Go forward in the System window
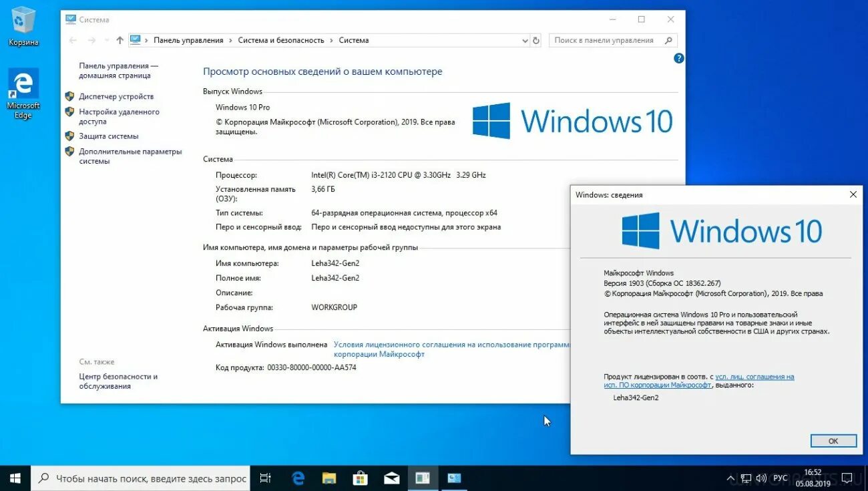The height and width of the screenshot is (491, 868). point(92,40)
